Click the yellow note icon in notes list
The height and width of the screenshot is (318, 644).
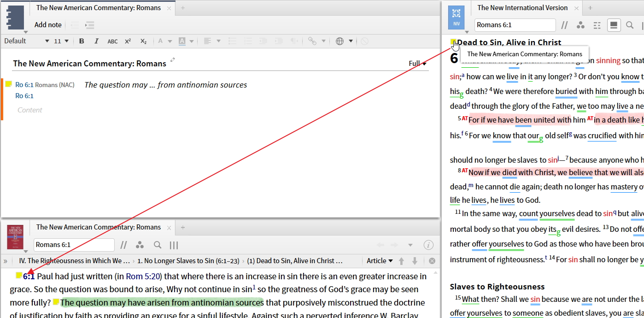coord(8,84)
